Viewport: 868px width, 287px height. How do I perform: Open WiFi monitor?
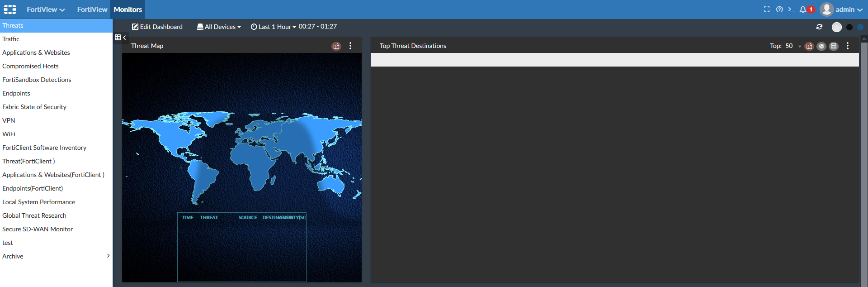56,134
